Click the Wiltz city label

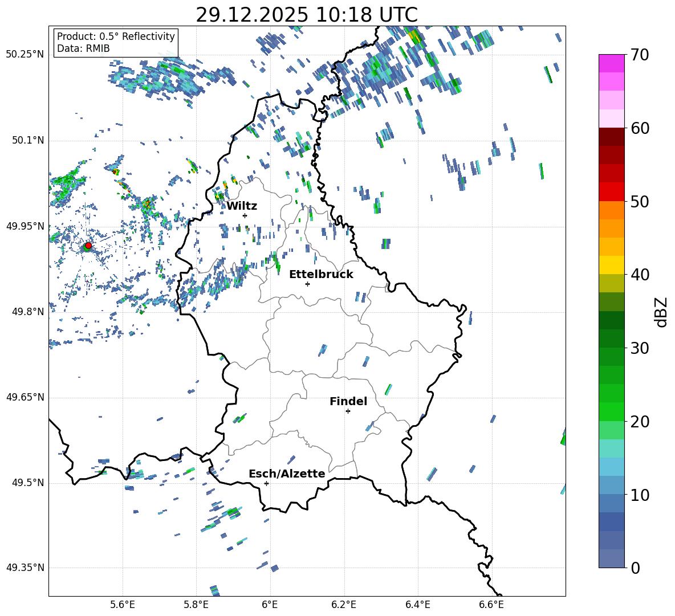tap(242, 206)
